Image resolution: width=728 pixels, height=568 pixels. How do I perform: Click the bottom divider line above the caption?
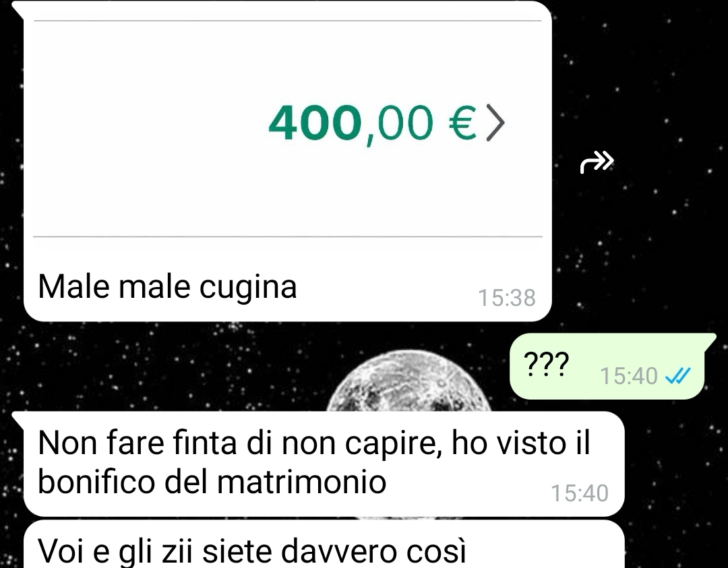pos(288,236)
